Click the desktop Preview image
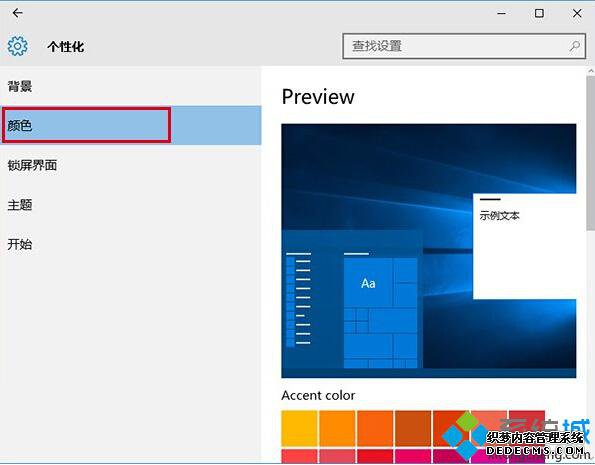 [x=429, y=251]
